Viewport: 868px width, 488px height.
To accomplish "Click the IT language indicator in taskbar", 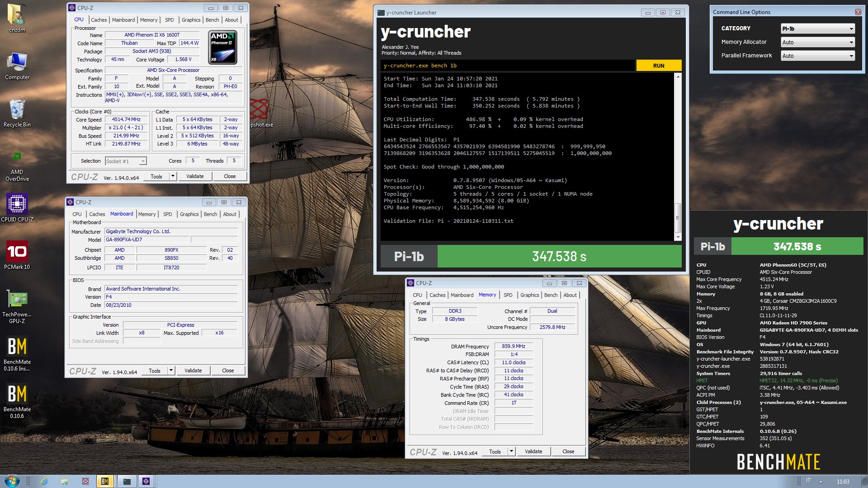I will 808,481.
